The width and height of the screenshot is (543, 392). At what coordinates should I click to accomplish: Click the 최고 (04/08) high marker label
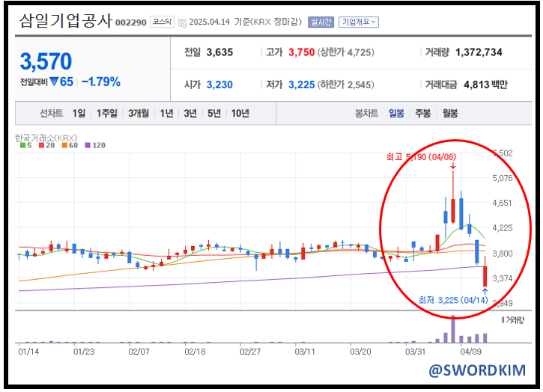(x=421, y=157)
